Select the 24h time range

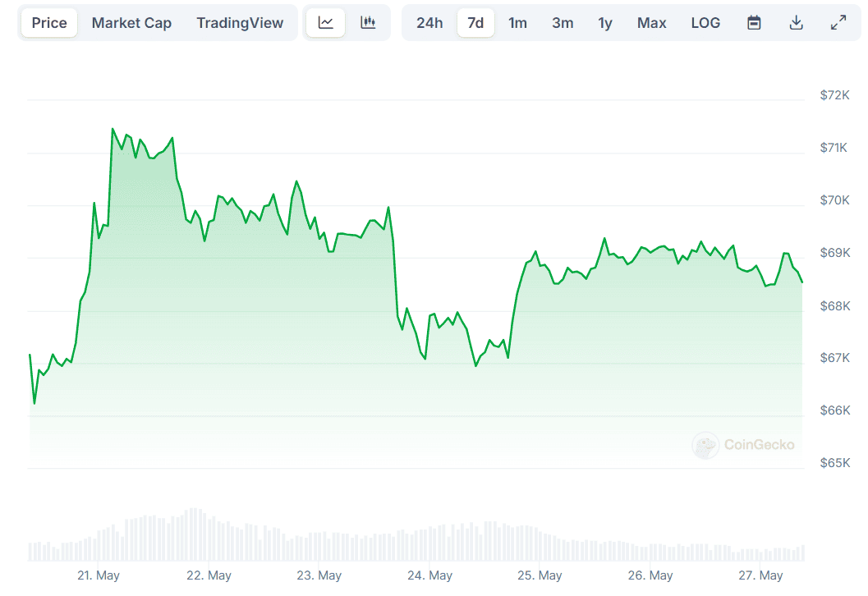coord(429,23)
